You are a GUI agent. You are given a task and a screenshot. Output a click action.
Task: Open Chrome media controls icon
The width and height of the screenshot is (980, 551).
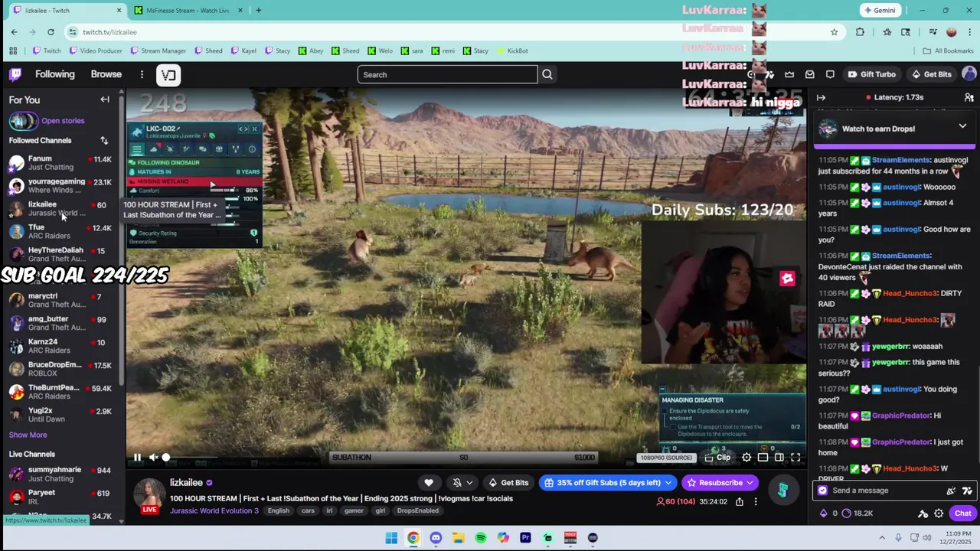tap(933, 32)
